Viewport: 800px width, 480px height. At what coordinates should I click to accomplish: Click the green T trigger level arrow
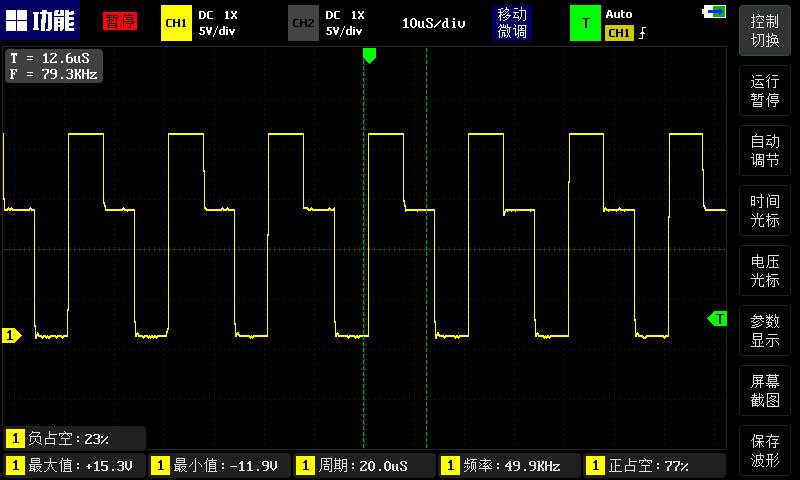point(717,318)
